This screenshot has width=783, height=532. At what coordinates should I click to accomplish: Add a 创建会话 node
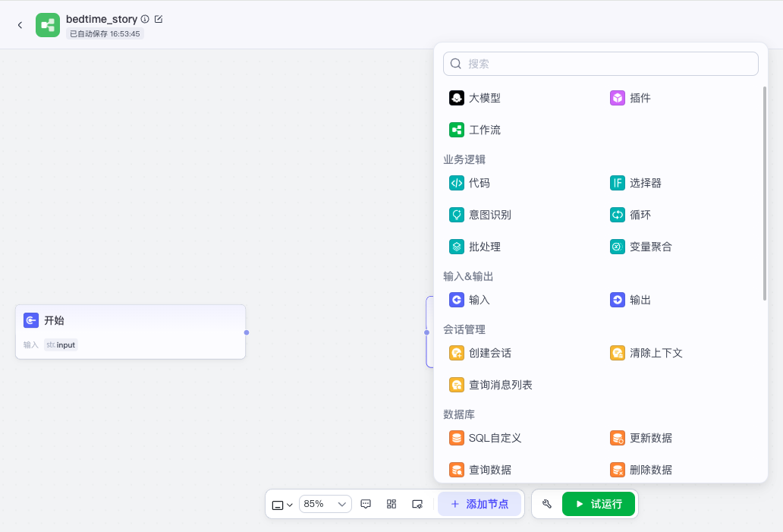click(x=480, y=353)
